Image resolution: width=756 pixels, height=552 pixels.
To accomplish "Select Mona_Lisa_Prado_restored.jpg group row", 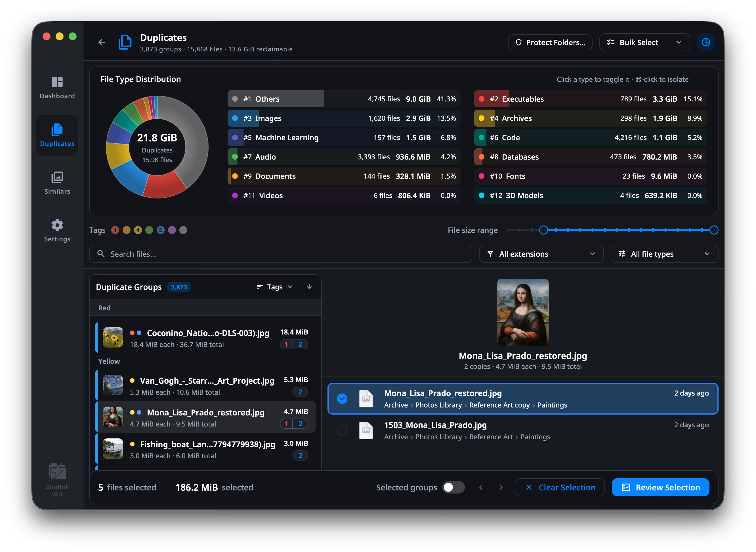I will [205, 417].
